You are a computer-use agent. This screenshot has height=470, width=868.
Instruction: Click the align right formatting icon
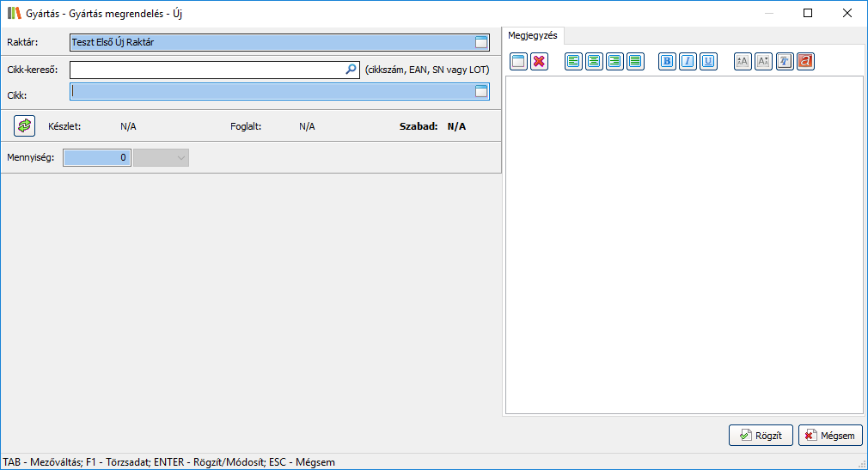614,61
